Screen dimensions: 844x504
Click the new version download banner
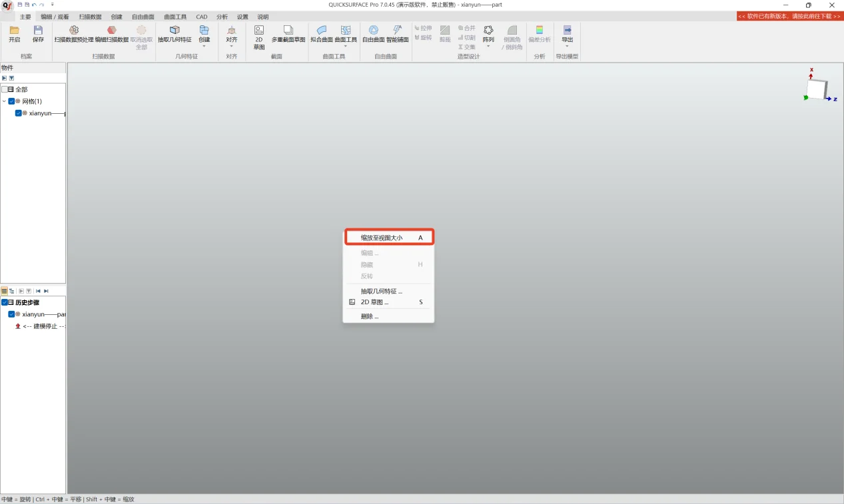(789, 16)
